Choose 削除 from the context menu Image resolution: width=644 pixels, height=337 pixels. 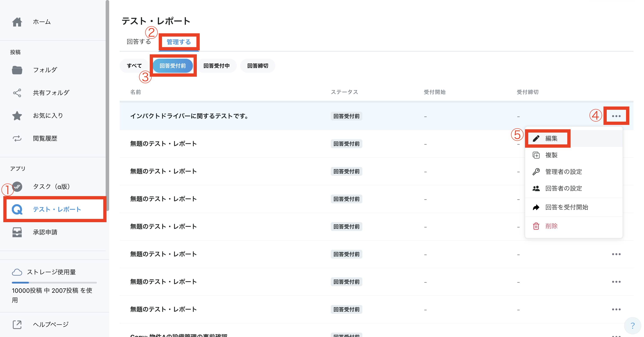[551, 226]
